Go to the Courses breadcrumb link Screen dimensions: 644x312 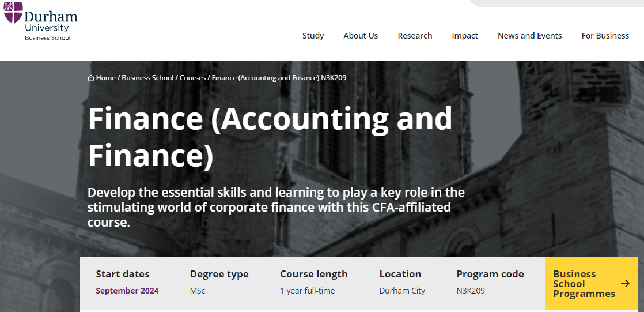click(192, 78)
